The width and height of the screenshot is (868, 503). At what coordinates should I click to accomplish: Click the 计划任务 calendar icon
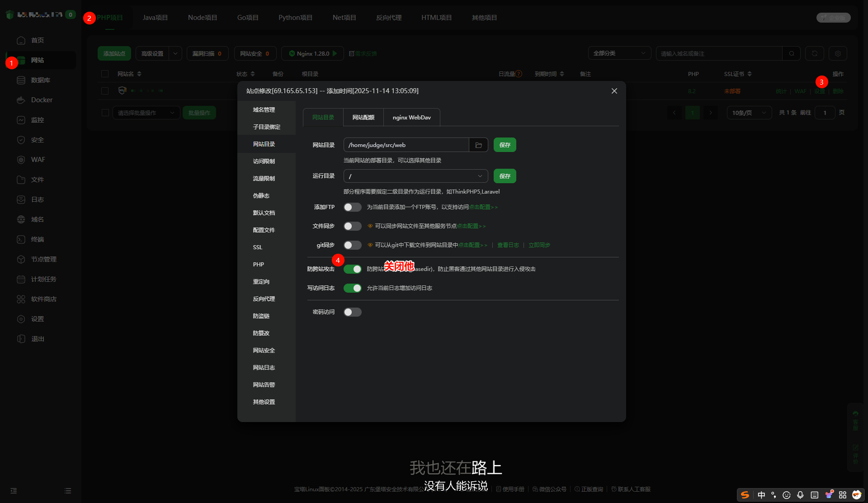(x=21, y=279)
